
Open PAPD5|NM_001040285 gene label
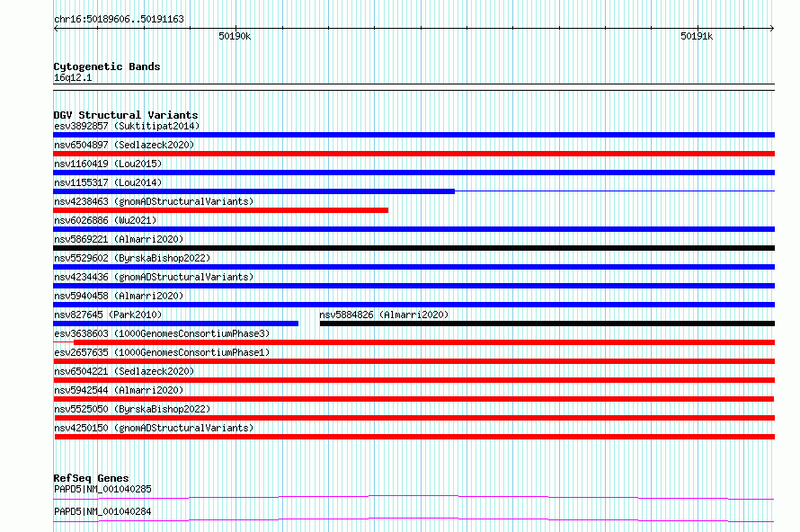(x=102, y=489)
